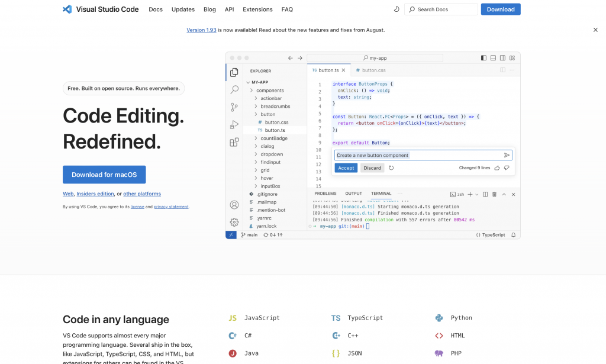
Task: Click the thumbs down icon
Action: [x=507, y=167]
